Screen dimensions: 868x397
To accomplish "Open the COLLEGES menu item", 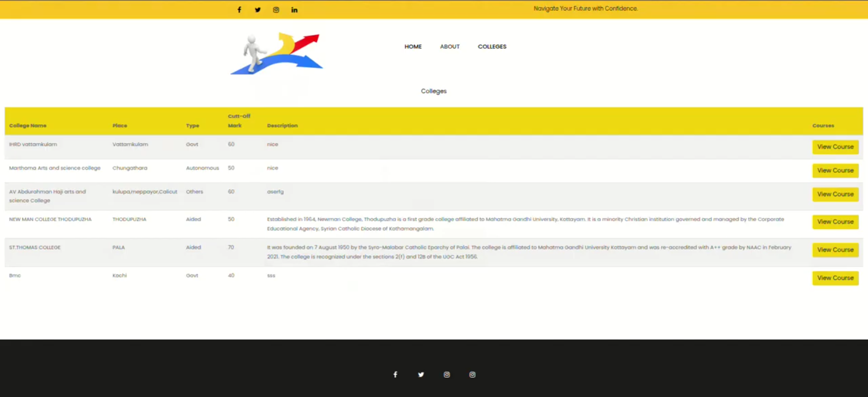I will (x=492, y=46).
